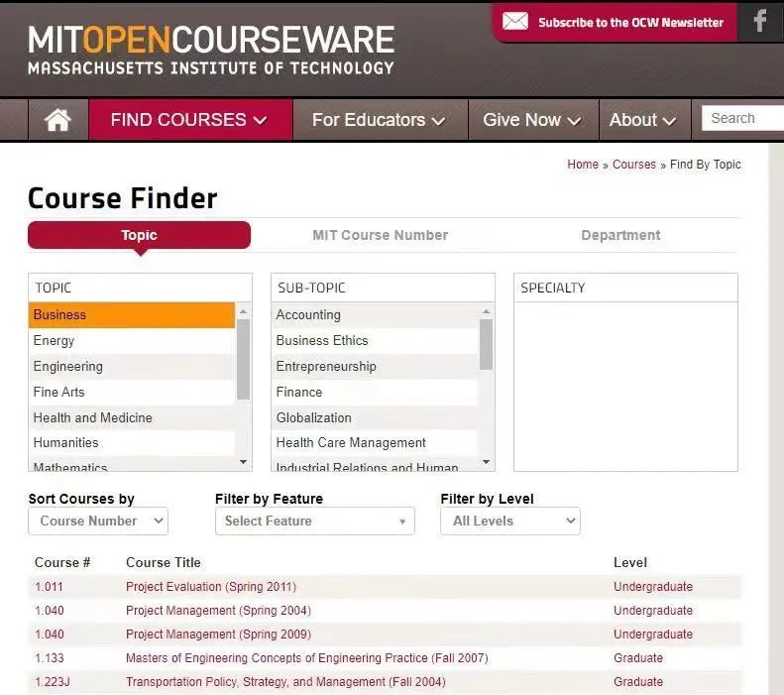Choose Entrepreneurship sub-topic
The image size is (784, 695).
pos(375,367)
